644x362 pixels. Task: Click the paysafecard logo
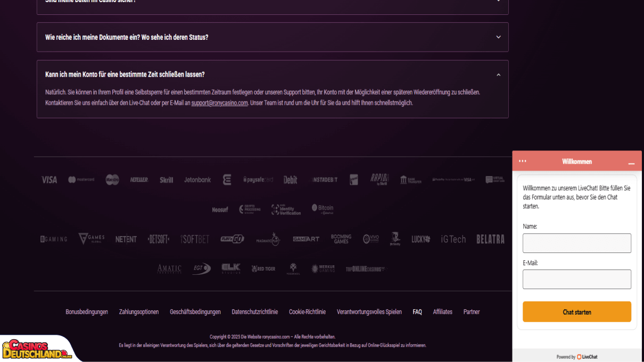(x=258, y=180)
